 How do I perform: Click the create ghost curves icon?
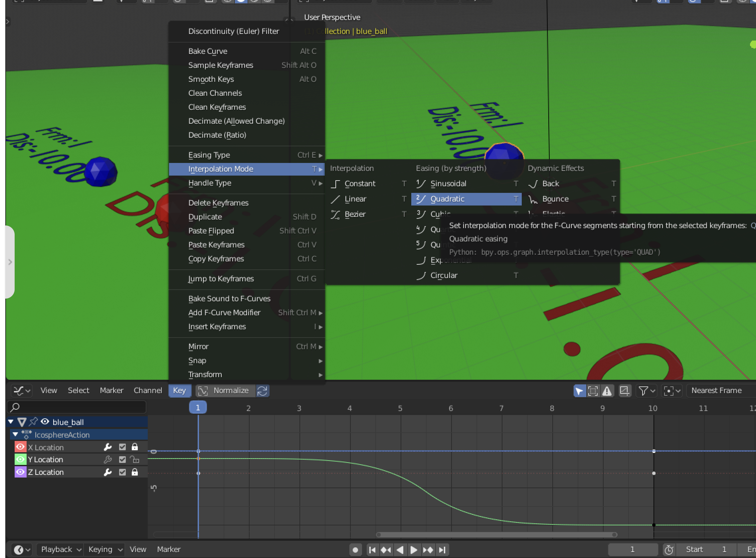point(625,391)
